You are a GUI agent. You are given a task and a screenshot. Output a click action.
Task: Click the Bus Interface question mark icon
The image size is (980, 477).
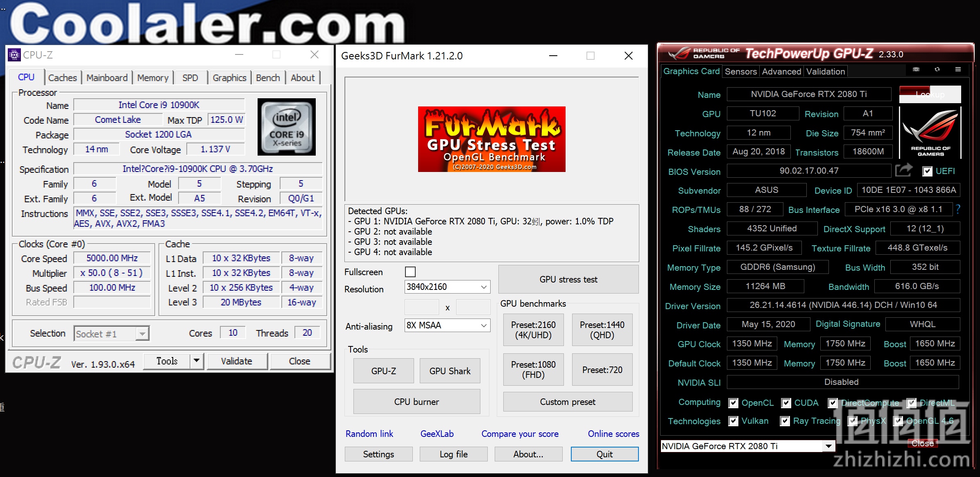click(x=958, y=210)
